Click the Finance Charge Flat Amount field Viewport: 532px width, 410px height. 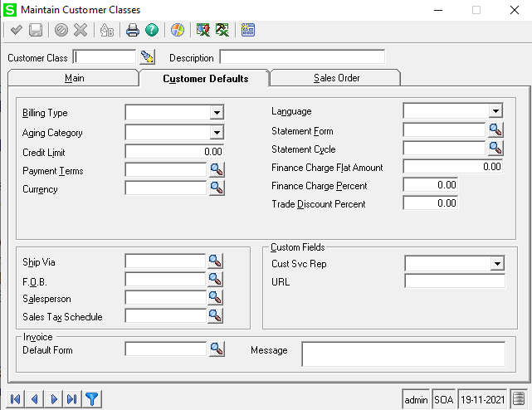pyautogui.click(x=453, y=167)
